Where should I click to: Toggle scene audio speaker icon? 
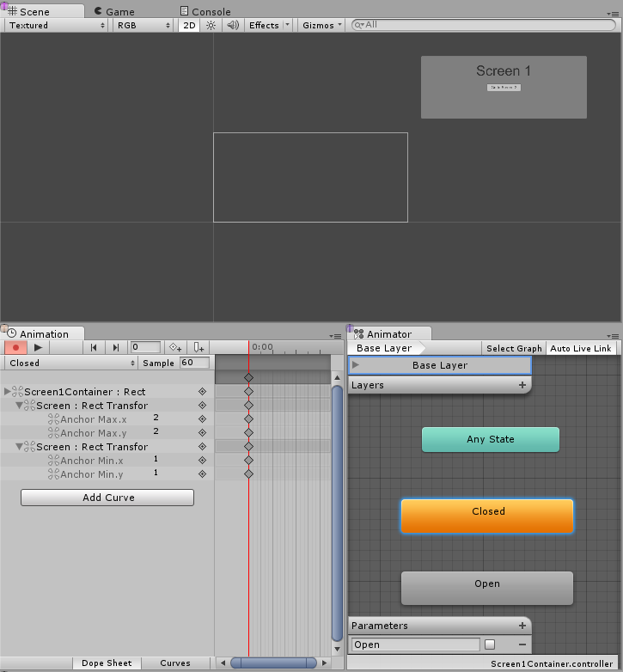(x=233, y=25)
